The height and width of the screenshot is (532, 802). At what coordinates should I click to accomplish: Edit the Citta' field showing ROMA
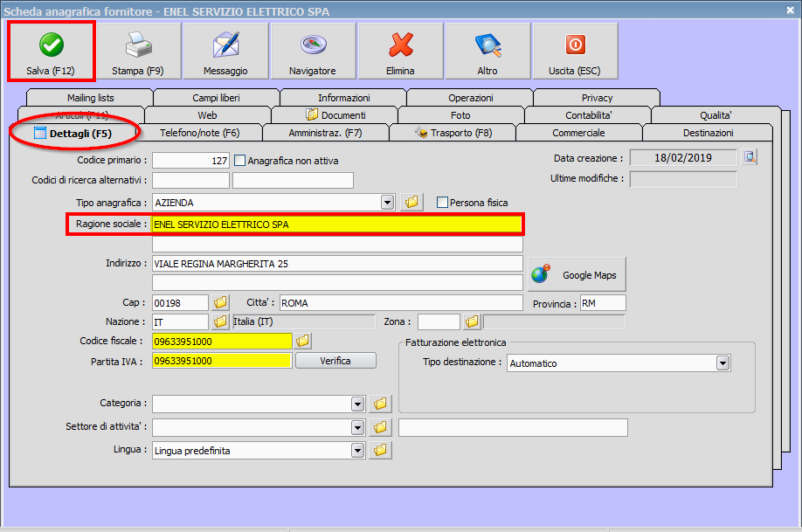(x=401, y=303)
